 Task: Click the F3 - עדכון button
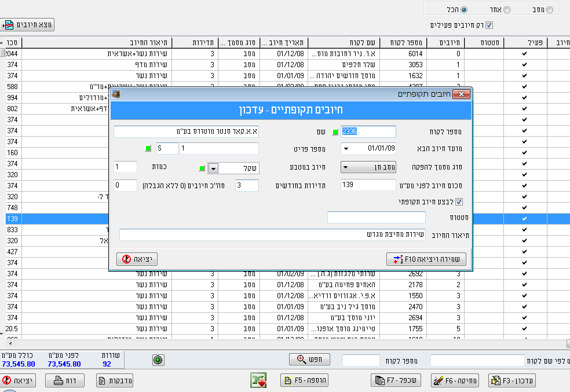(x=513, y=380)
